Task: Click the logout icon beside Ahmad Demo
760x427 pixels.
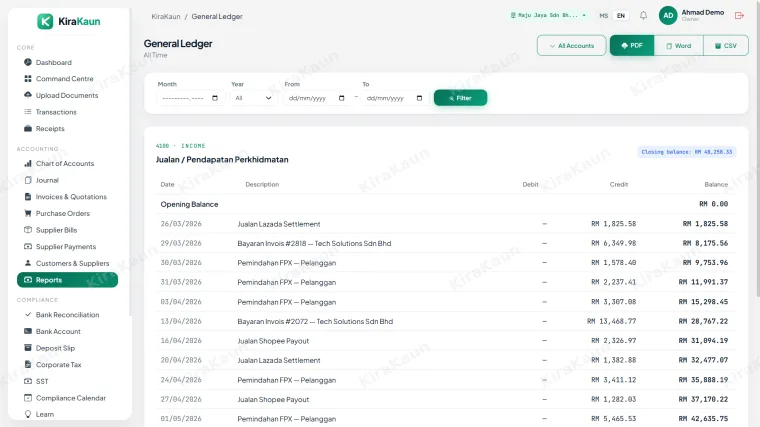Action: [739, 16]
